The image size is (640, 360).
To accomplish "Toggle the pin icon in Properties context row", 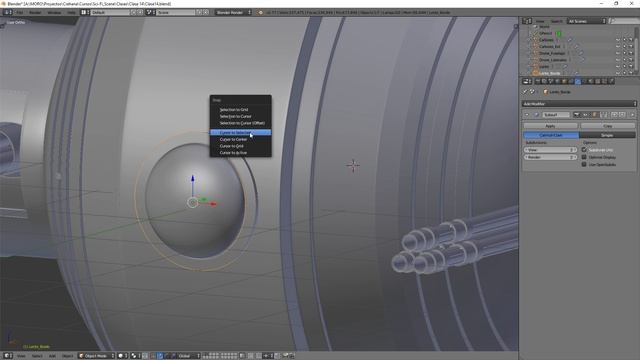I will [525, 92].
